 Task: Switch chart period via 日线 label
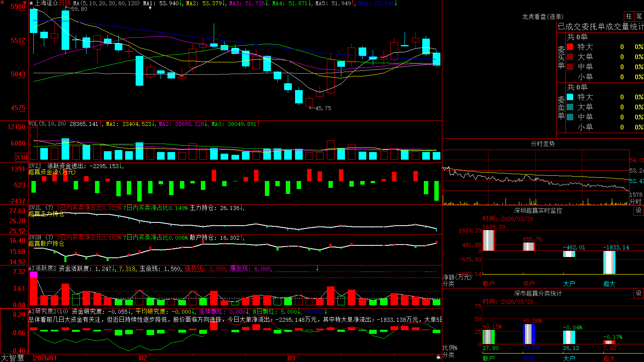point(65,3)
